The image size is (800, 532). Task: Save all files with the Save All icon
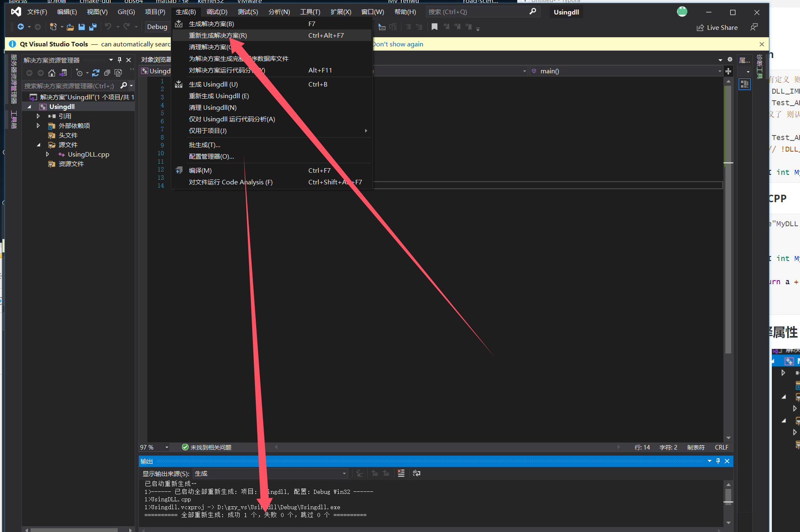pyautogui.click(x=93, y=27)
